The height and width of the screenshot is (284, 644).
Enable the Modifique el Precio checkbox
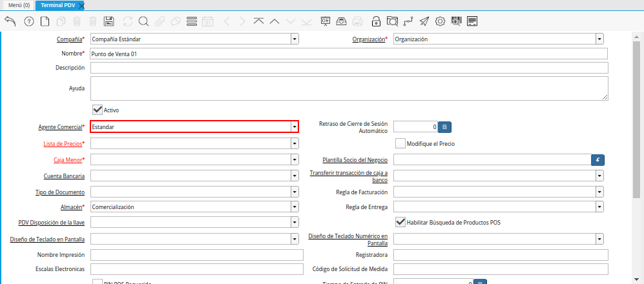click(x=400, y=143)
